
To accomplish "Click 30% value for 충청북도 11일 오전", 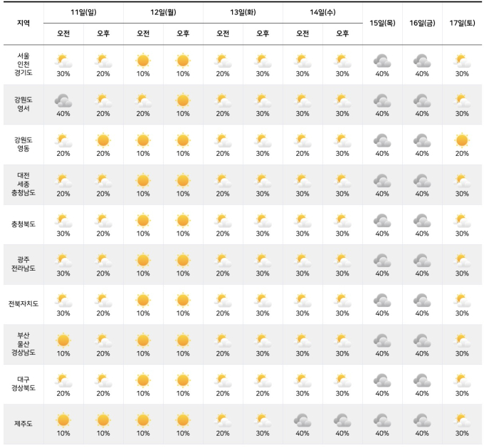I will pyautogui.click(x=63, y=234).
